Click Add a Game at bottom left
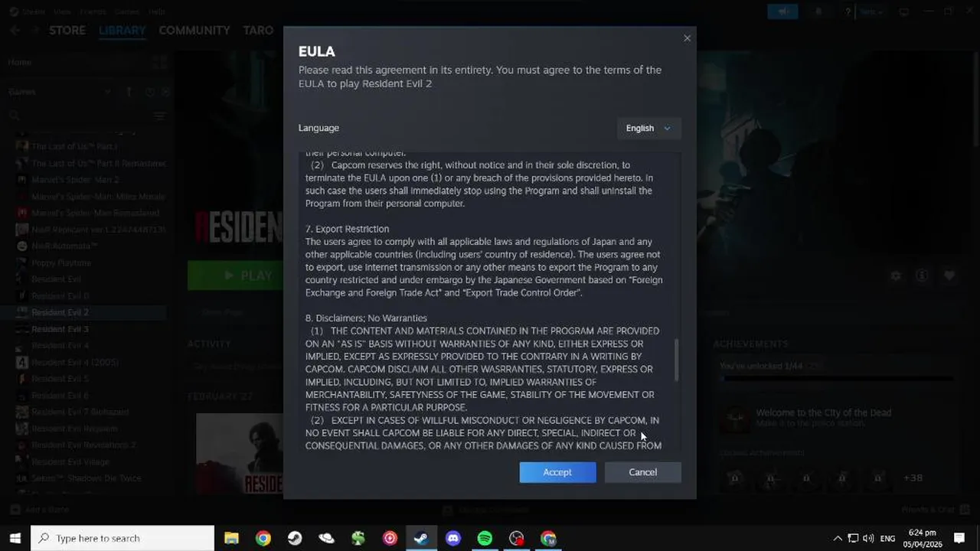 (x=39, y=510)
